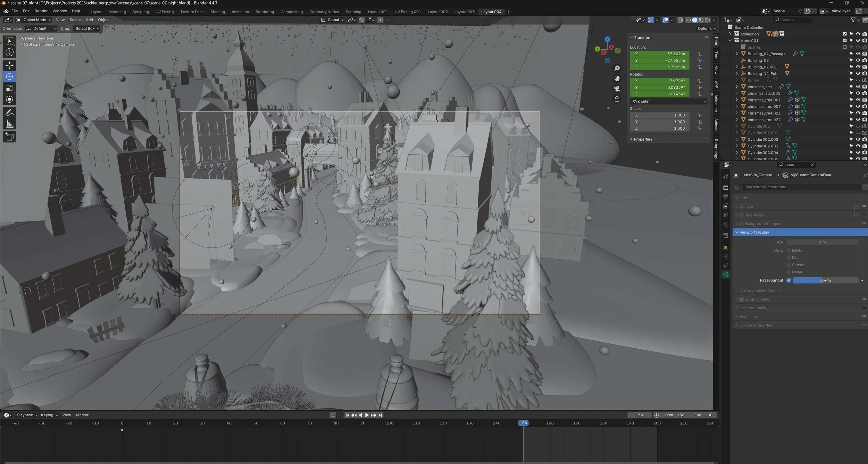Viewport: 868px width, 464px height.
Task: Open the Render menu
Action: 41,11
